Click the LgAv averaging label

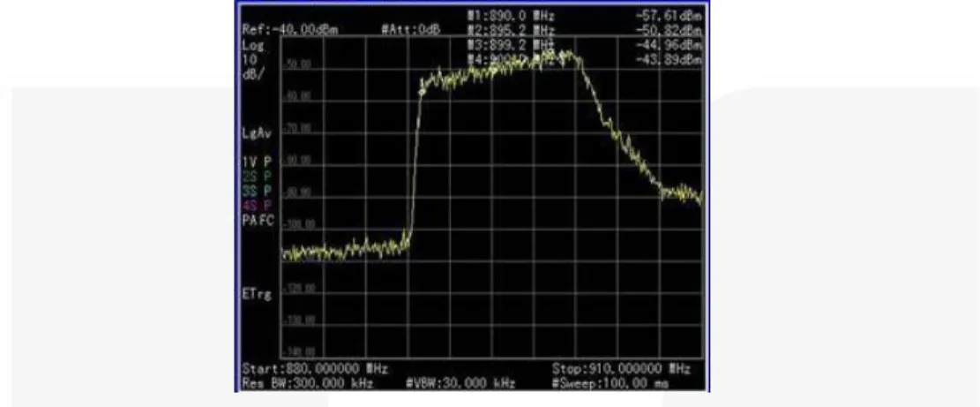tap(257, 133)
